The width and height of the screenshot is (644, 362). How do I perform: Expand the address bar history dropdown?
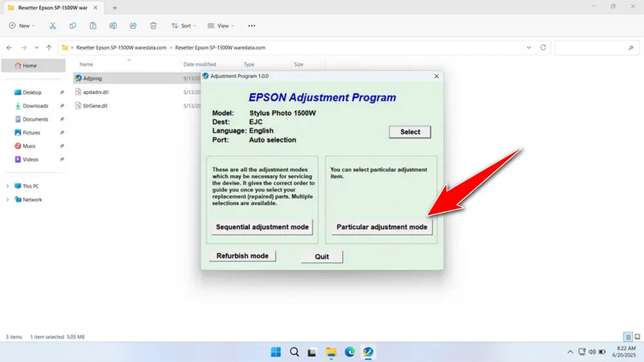coord(529,48)
